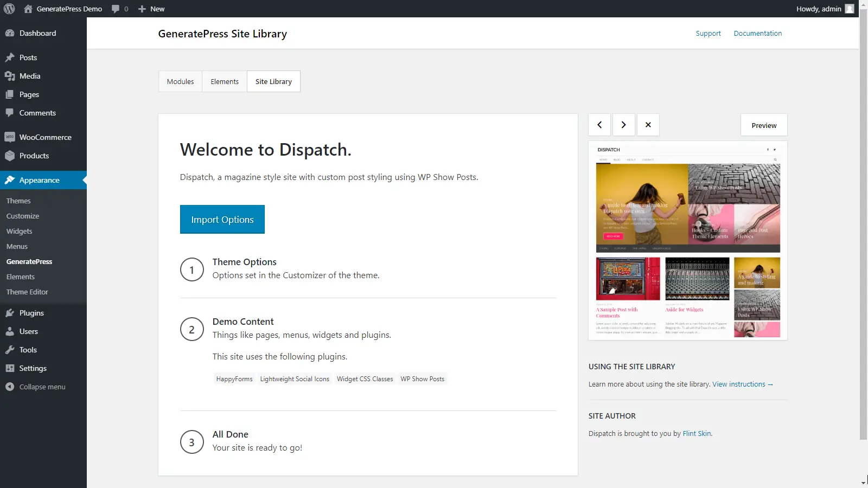Click the home icon beside GeneratePress Demo
The height and width of the screenshot is (488, 868).
(x=28, y=9)
